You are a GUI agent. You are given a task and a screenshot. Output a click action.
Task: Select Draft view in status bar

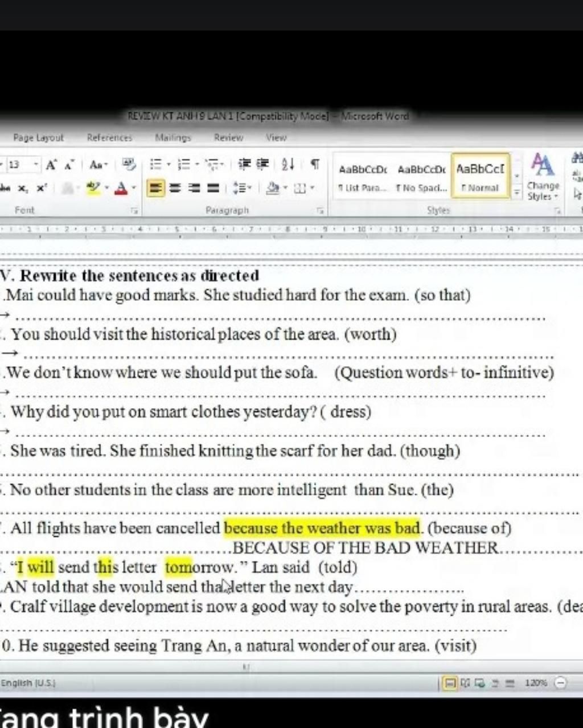point(510,682)
